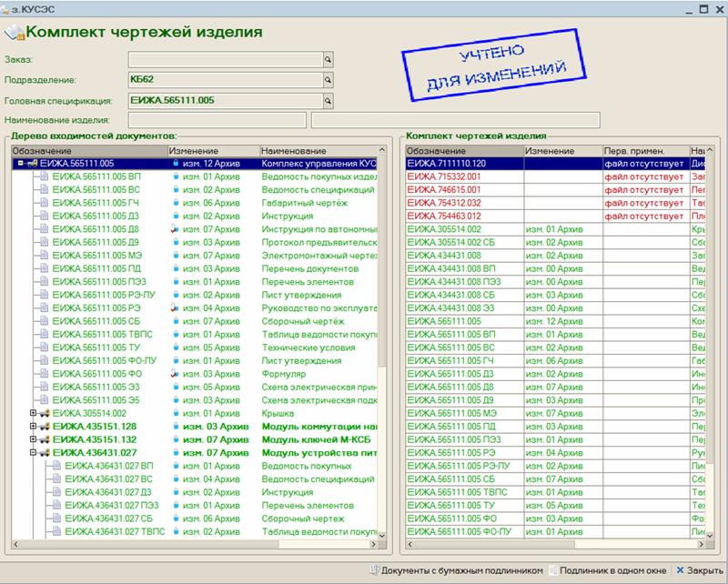This screenshot has height=584, width=728.
Task: Expand the ЕИЖА.305514.002 tree node
Action: click(33, 412)
